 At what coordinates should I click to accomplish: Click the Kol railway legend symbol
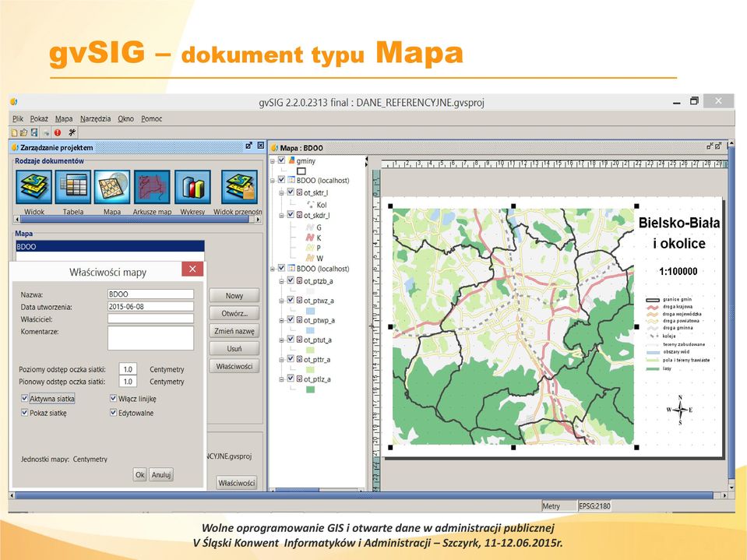click(310, 205)
